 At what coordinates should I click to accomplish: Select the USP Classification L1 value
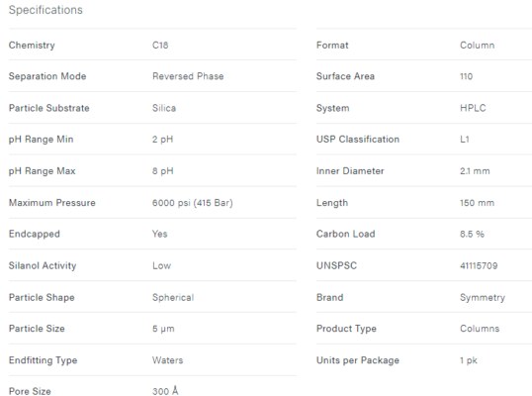(x=465, y=140)
